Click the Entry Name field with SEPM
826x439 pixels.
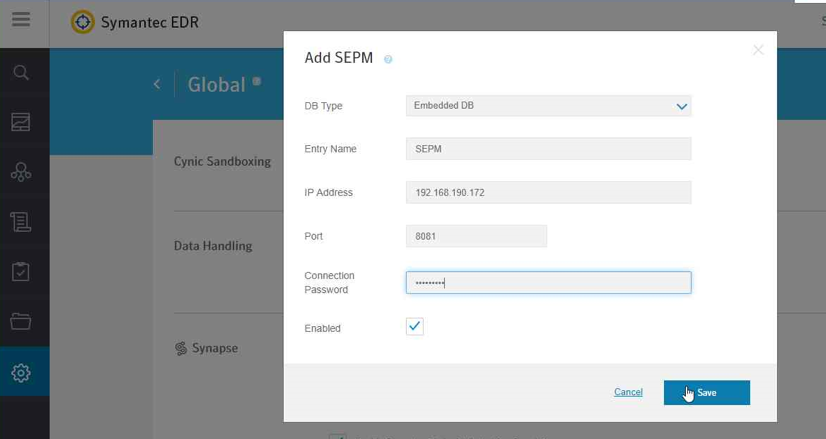[x=548, y=149]
